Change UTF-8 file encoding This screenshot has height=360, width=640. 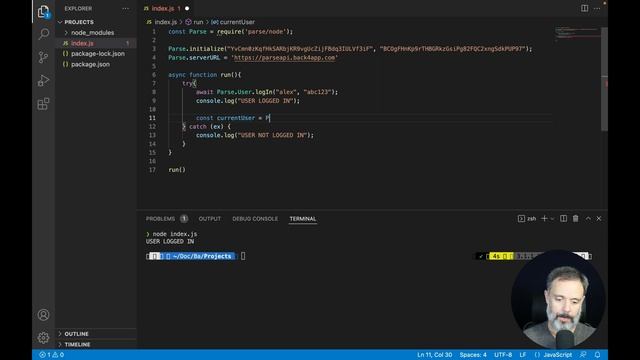pyautogui.click(x=503, y=355)
